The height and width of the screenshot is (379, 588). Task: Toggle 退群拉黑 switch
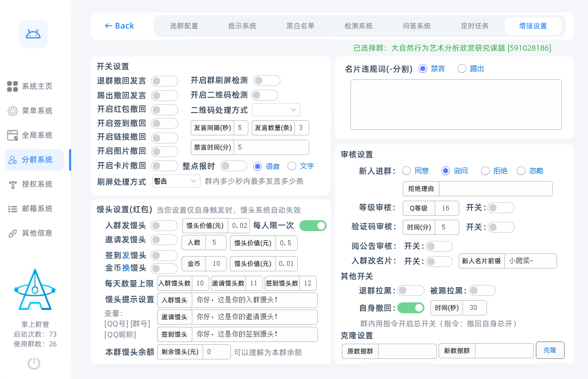(411, 290)
